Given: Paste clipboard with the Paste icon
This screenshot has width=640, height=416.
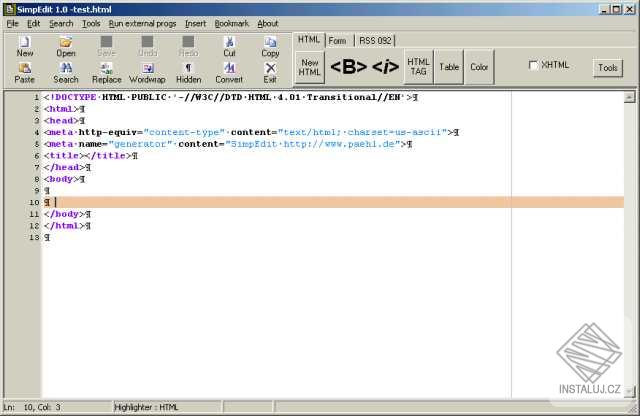Looking at the screenshot, I should [x=24, y=73].
